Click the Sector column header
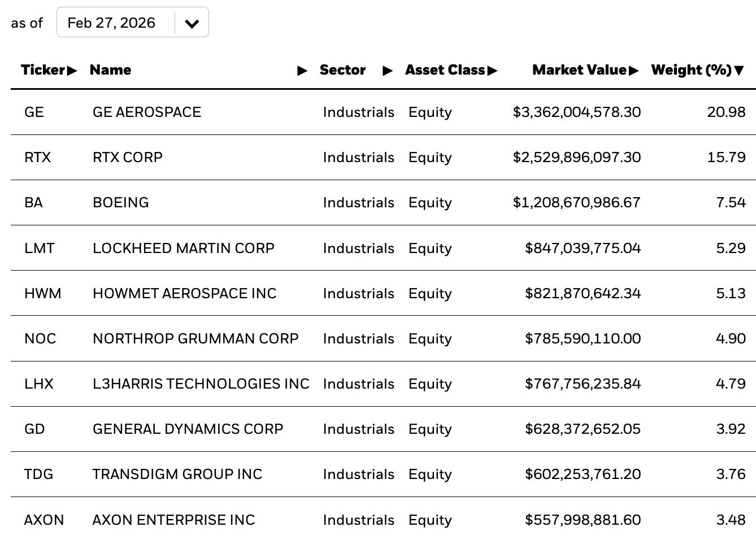Viewport: 756px width, 540px height. click(342, 70)
